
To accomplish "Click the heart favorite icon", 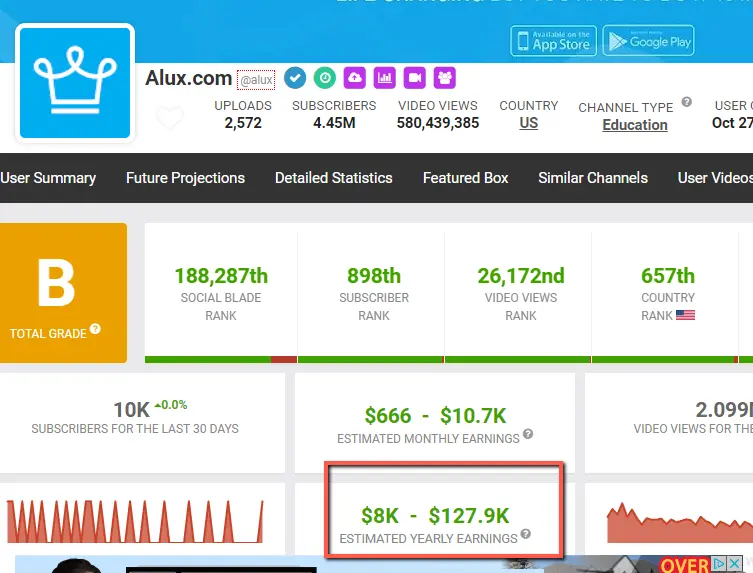I will (x=170, y=119).
